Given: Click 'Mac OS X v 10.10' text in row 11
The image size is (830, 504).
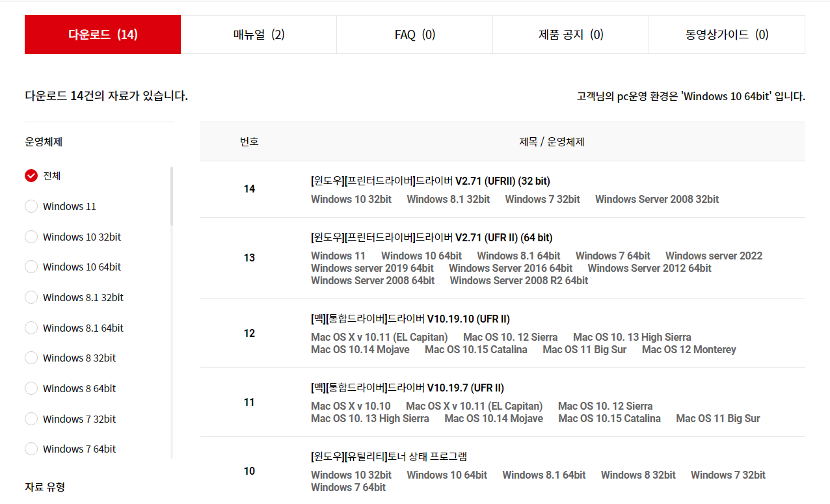Looking at the screenshot, I should [x=351, y=406].
